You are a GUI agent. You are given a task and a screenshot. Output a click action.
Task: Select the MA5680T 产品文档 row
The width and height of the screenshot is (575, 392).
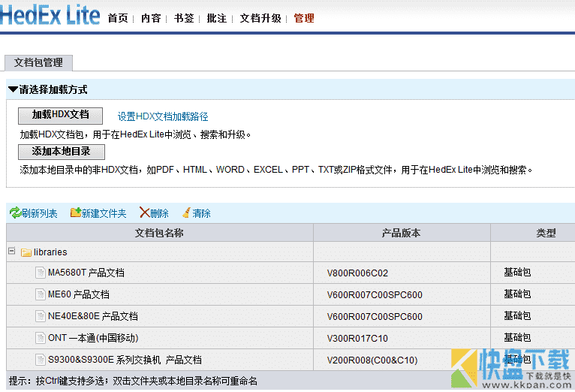[291, 273]
